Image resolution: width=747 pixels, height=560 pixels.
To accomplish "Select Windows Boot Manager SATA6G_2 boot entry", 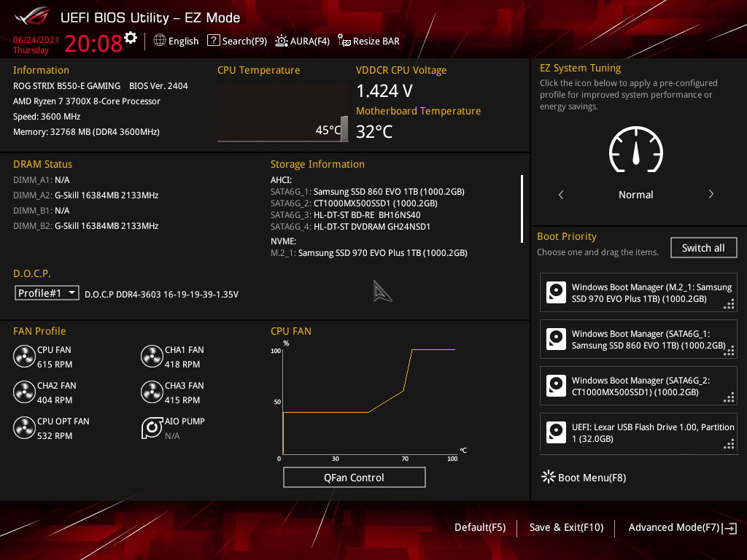I will (x=638, y=386).
